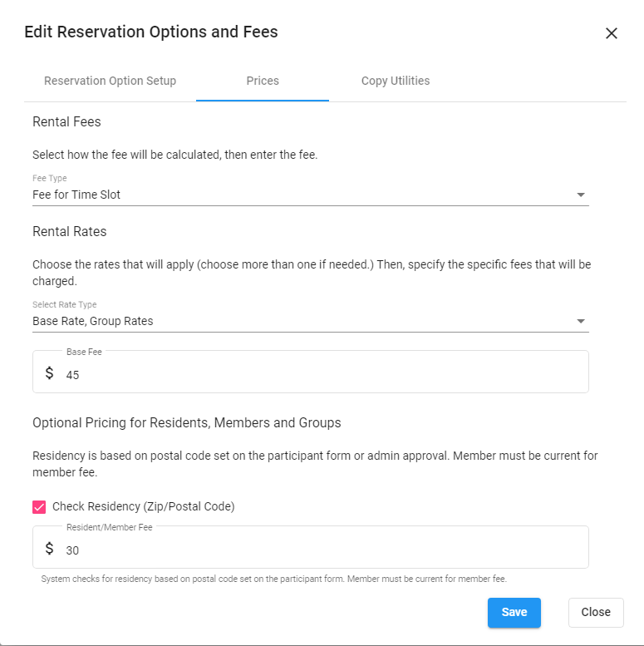Screen dimensions: 644x646
Task: Click the 'Fee for Time Slot' selected value
Action: pyautogui.click(x=76, y=195)
